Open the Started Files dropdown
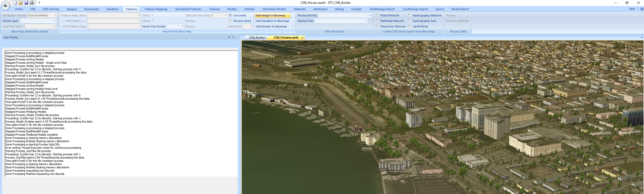This screenshot has height=194, width=644. (366, 21)
